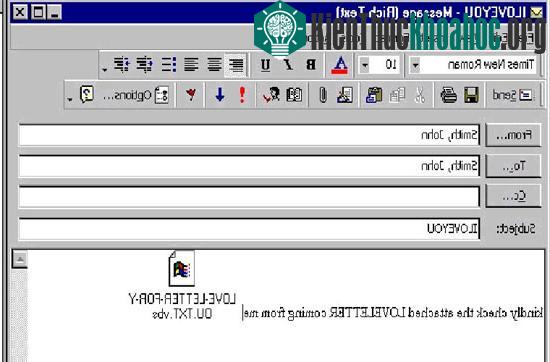This screenshot has width=550, height=362.
Task: Click the empty Cc field
Action: click(x=249, y=196)
